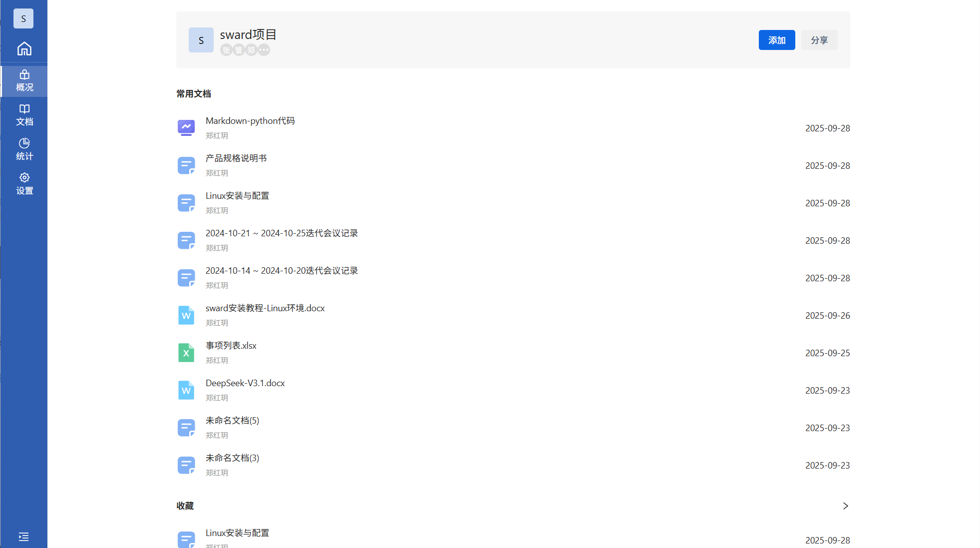The width and height of the screenshot is (980, 548).
Task: Open 未命名文档(5) document
Action: (232, 421)
